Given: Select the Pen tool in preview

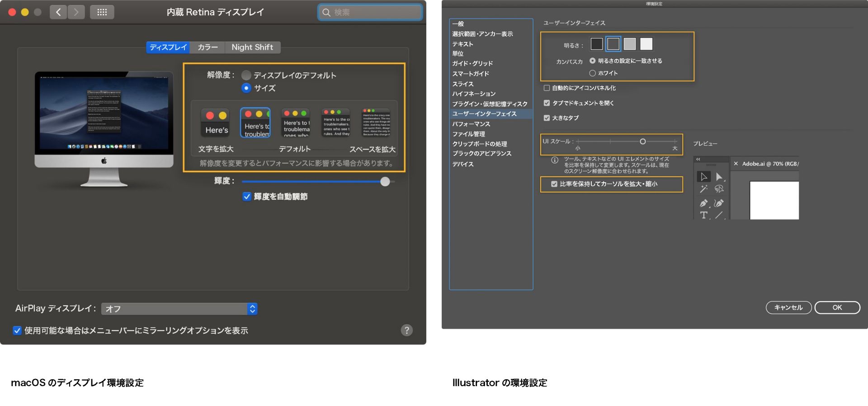Looking at the screenshot, I should tap(704, 203).
